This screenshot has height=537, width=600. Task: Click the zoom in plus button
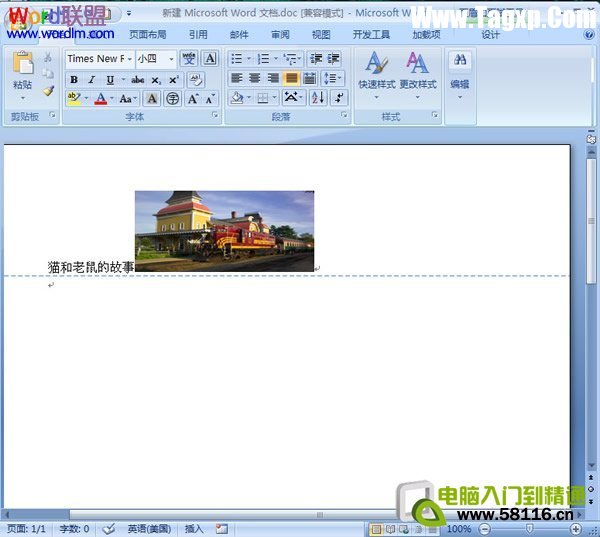pyautogui.click(x=576, y=529)
